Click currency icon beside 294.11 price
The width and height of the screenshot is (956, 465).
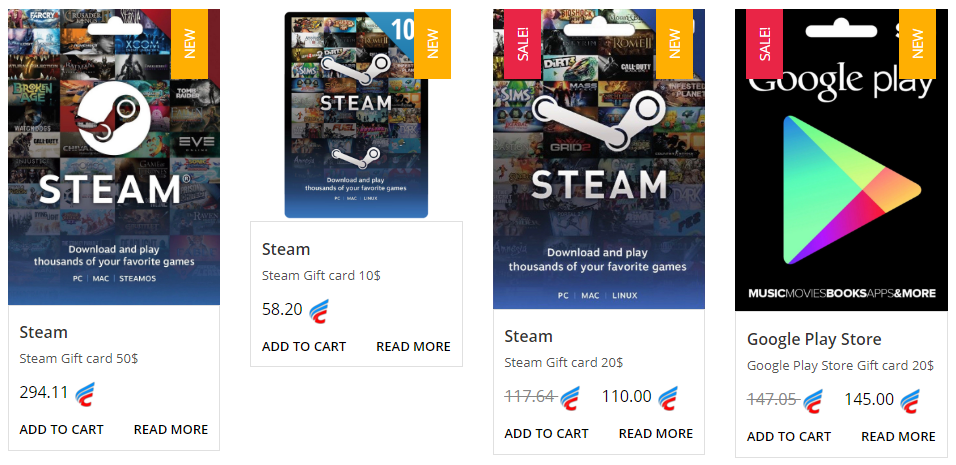coord(85,394)
